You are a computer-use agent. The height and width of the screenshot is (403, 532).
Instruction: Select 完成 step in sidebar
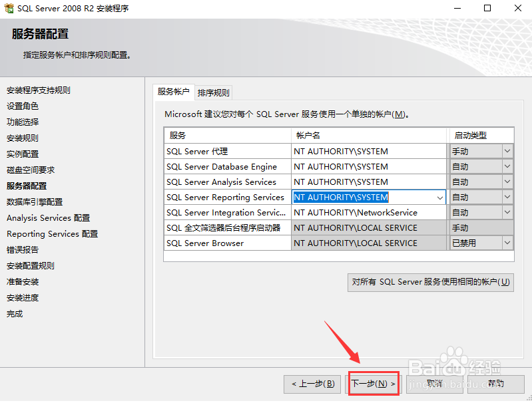point(15,313)
